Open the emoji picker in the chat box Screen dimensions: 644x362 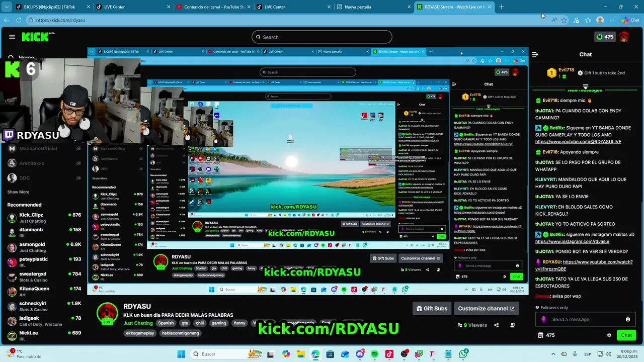tap(627, 319)
